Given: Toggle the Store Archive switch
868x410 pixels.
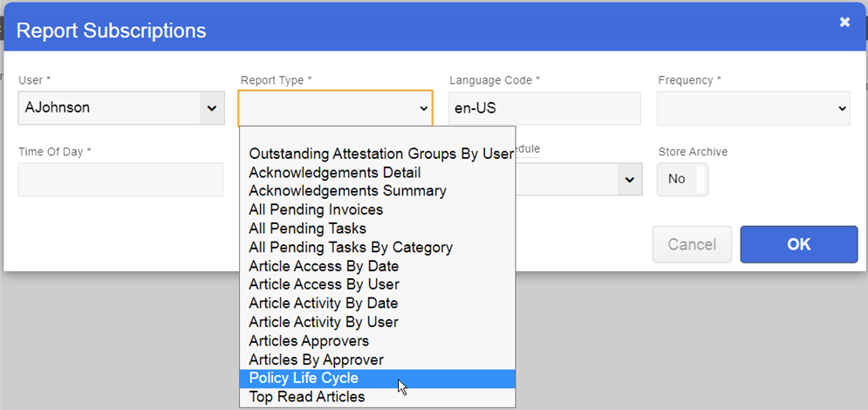Looking at the screenshot, I should pyautogui.click(x=682, y=179).
